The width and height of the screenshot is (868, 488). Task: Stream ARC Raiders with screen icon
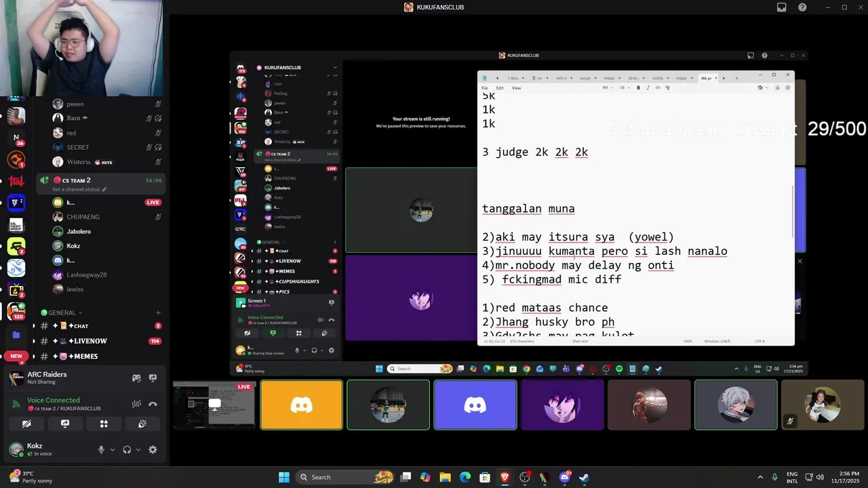[153, 378]
